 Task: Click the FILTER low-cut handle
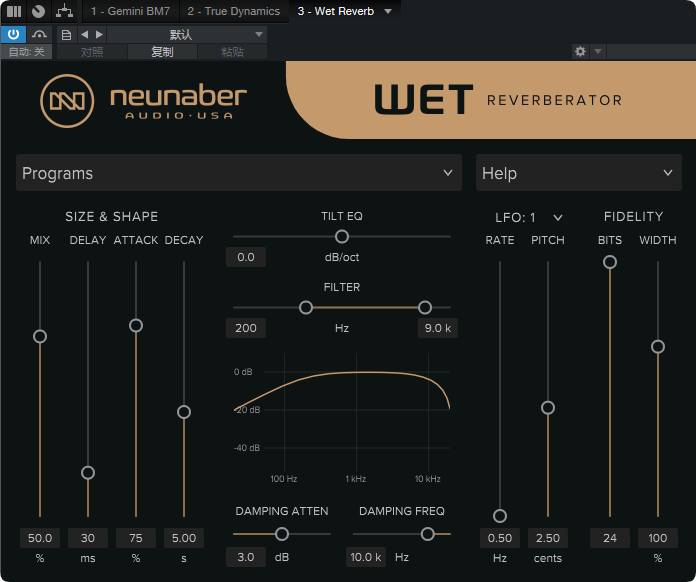coord(306,307)
